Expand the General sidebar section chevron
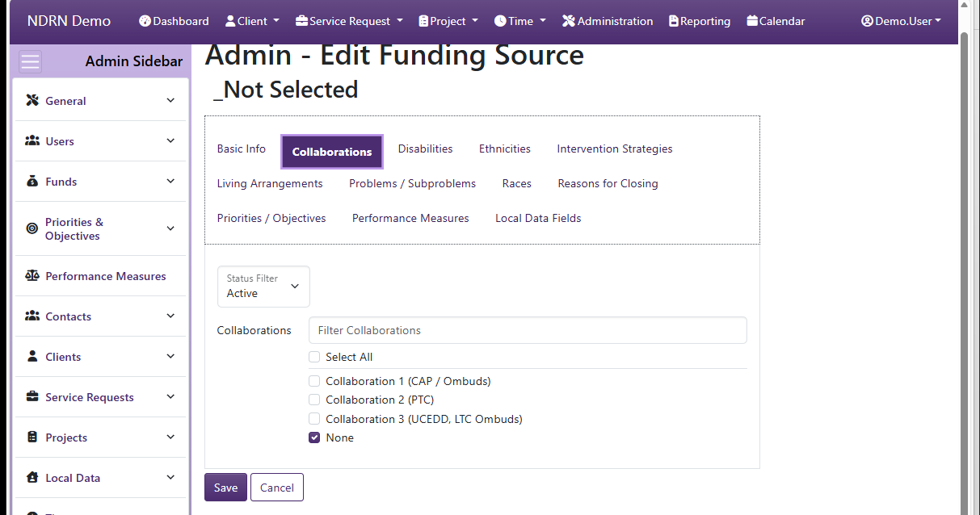This screenshot has height=515, width=980. pyautogui.click(x=170, y=101)
